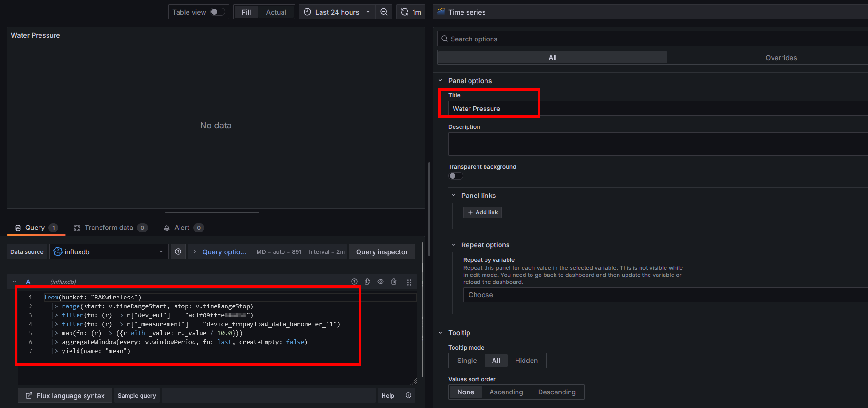
Task: Set values sort order to None
Action: (x=466, y=392)
